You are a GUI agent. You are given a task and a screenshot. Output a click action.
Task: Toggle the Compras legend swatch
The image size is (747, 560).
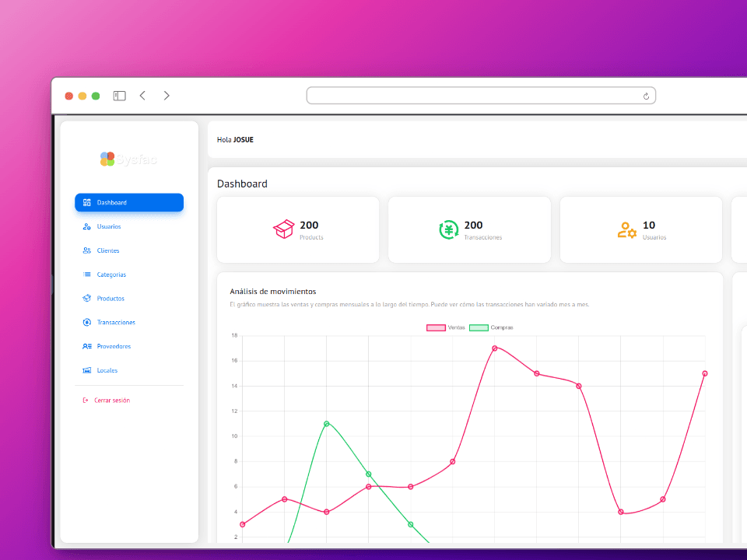tap(479, 327)
